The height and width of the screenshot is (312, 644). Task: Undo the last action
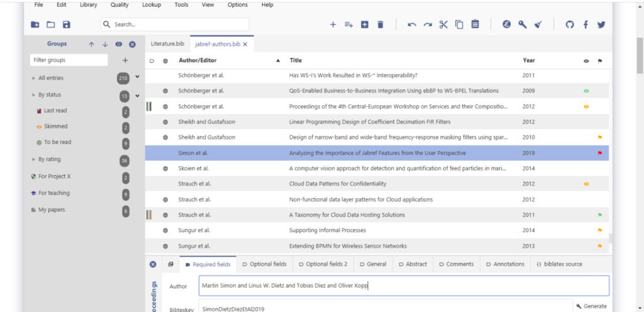pos(412,25)
